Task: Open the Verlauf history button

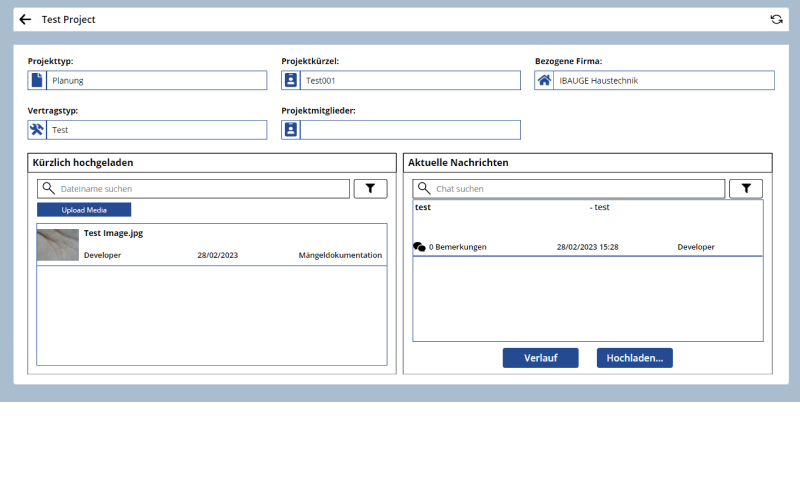Action: click(x=541, y=358)
